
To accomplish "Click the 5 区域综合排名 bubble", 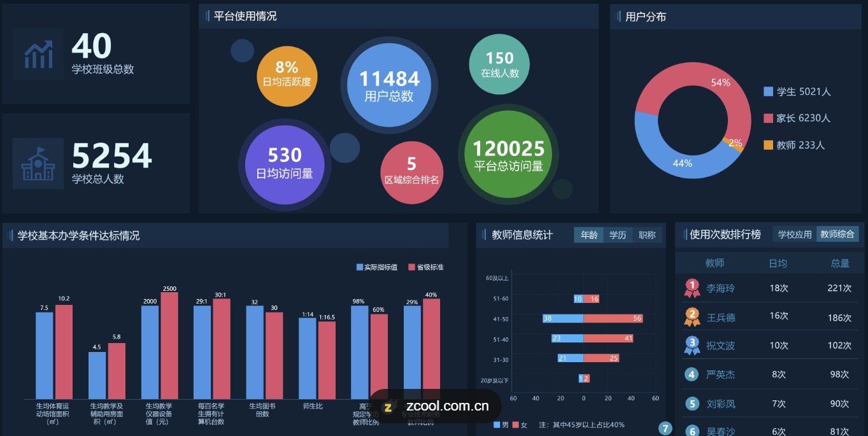I will tap(411, 172).
